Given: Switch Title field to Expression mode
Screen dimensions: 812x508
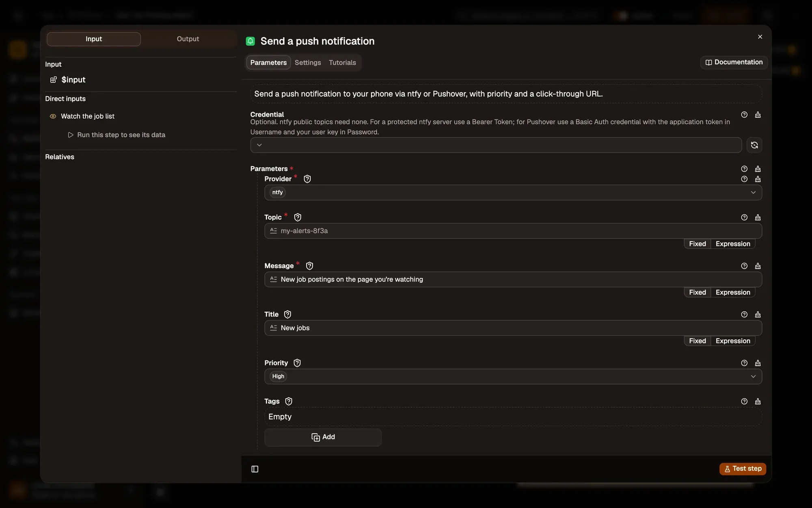Looking at the screenshot, I should (732, 341).
